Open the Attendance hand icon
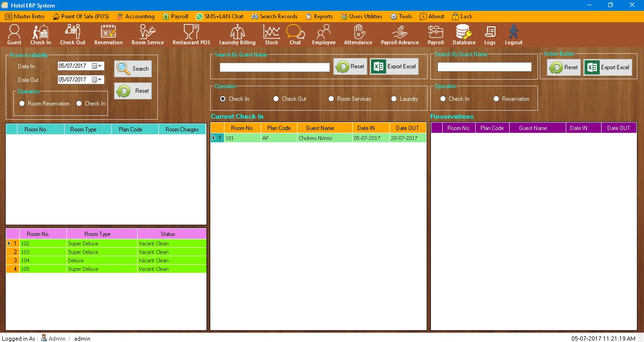Image resolution: width=644 pixels, height=342 pixels. click(x=358, y=35)
